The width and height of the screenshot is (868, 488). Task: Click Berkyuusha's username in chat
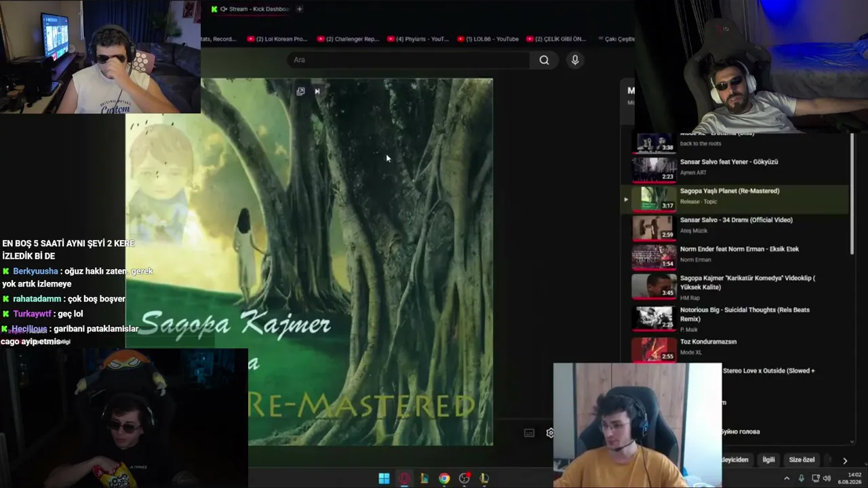[x=35, y=271]
